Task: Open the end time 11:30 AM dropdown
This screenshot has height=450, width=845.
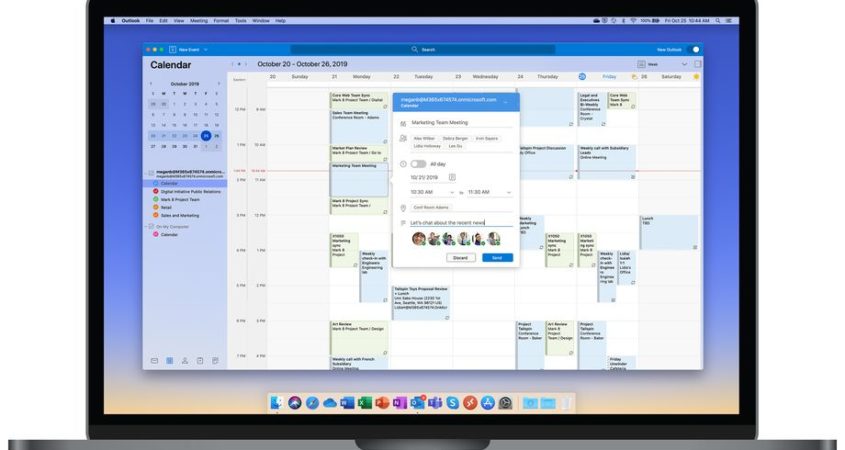Action: click(x=490, y=192)
